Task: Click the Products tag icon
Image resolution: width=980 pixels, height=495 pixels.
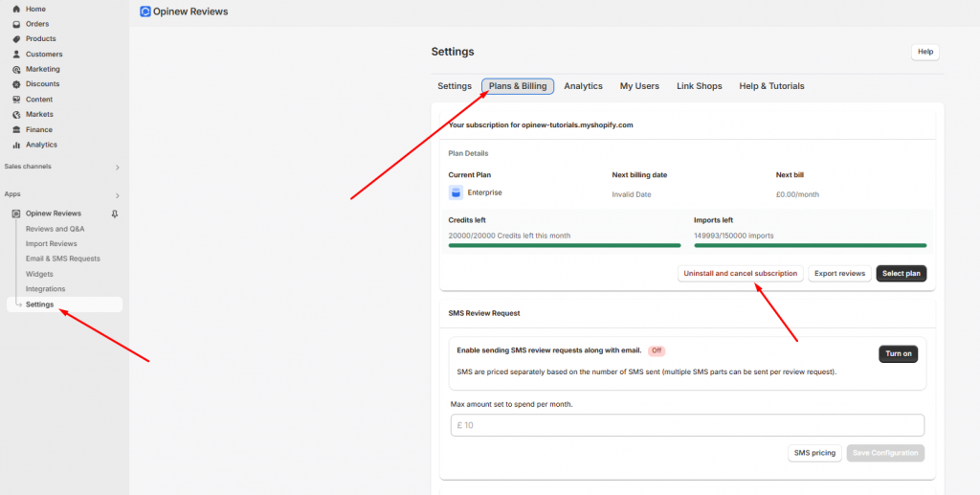Action: pyautogui.click(x=16, y=39)
